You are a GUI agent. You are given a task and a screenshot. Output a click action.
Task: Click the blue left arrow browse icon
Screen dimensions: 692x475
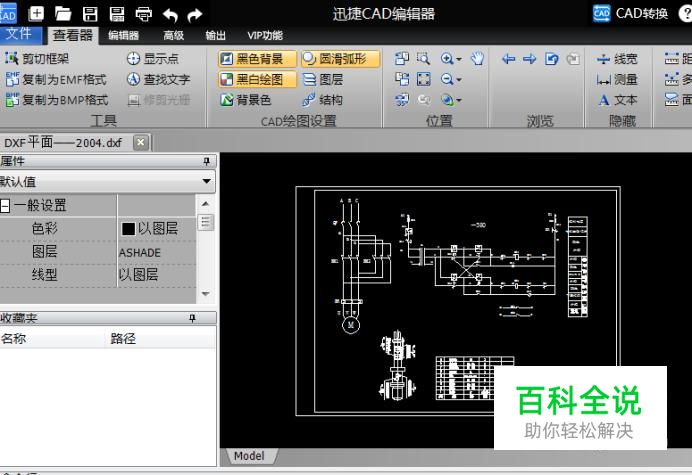coord(508,59)
